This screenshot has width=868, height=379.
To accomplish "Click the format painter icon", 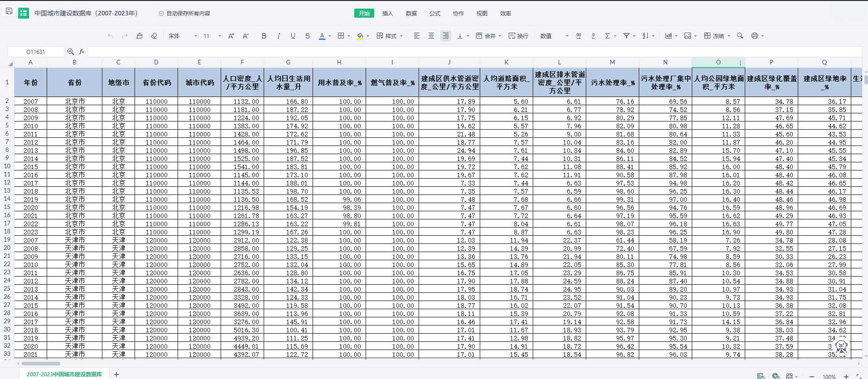I will coord(140,36).
